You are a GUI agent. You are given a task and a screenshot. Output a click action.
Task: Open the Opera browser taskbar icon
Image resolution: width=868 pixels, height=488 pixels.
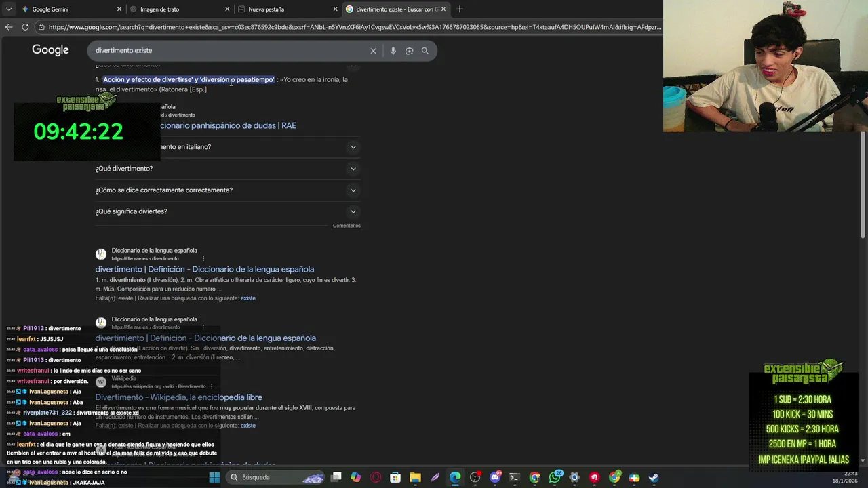[376, 477]
